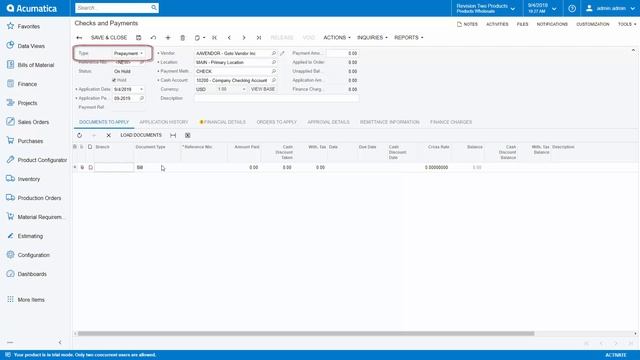This screenshot has width=640, height=360.
Task: Open the Production Orders workspace
Action: pos(39,198)
